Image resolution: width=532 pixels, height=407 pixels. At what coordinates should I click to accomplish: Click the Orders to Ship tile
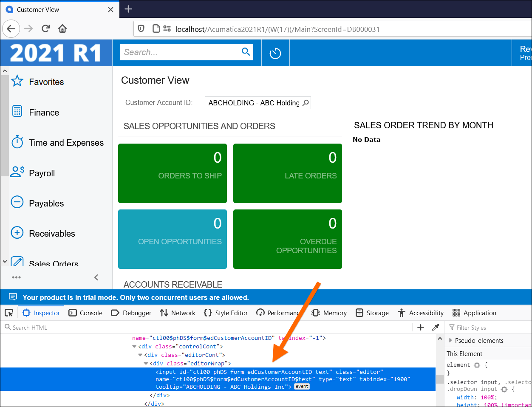172,173
